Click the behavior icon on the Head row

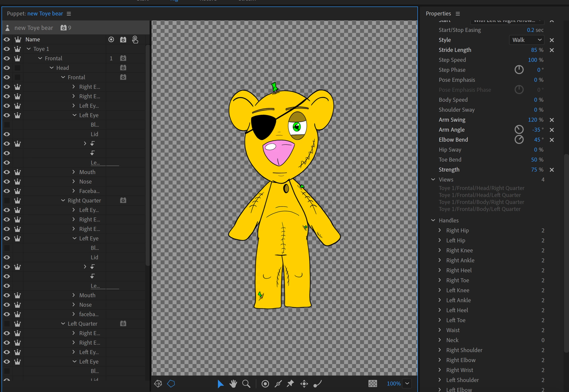pos(123,68)
